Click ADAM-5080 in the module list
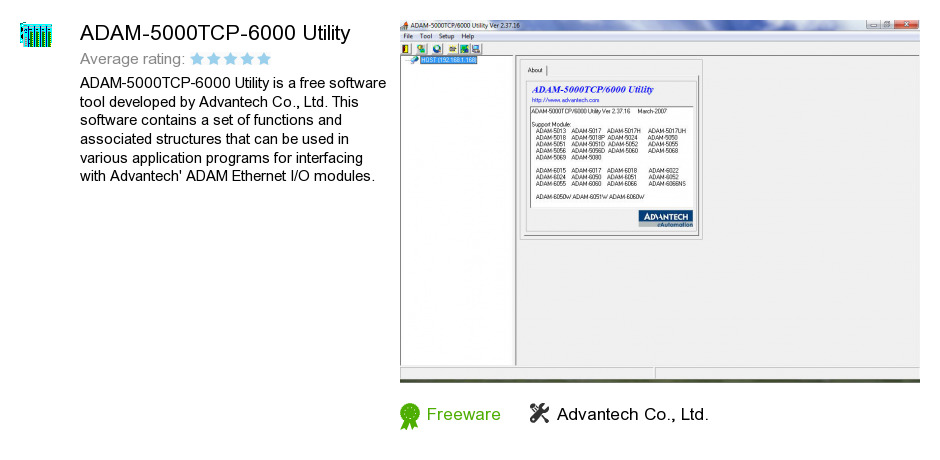 [x=586, y=157]
